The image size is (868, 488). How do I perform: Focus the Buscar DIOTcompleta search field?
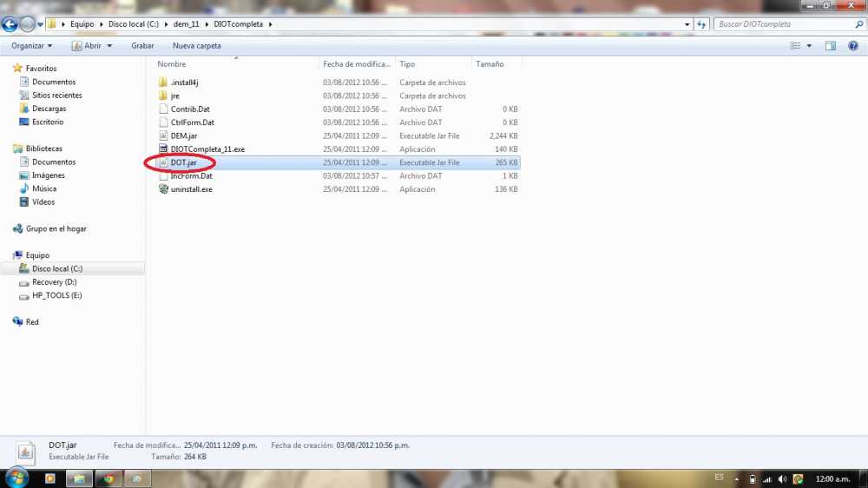(783, 24)
